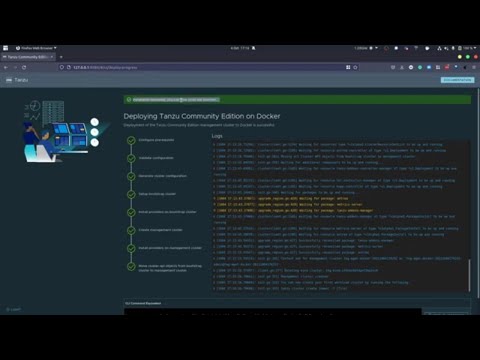The image size is (480, 360).
Task: Bookmark this page with star icon
Action: [x=355, y=67]
